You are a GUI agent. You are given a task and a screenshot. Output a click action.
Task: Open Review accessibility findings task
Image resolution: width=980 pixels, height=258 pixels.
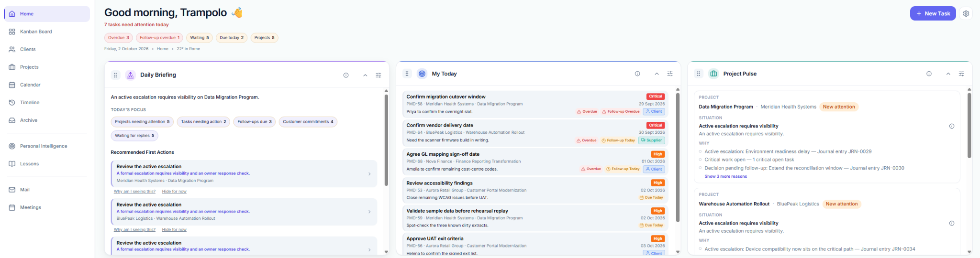tap(535, 190)
